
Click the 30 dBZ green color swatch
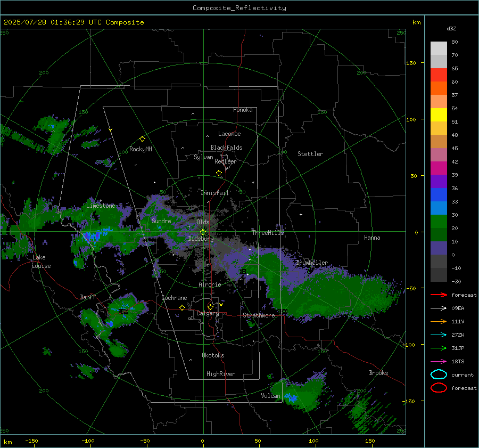tap(439, 221)
